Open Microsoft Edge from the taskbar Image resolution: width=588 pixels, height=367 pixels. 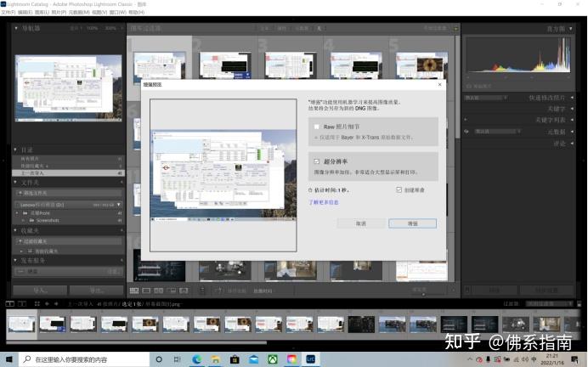pos(196,359)
